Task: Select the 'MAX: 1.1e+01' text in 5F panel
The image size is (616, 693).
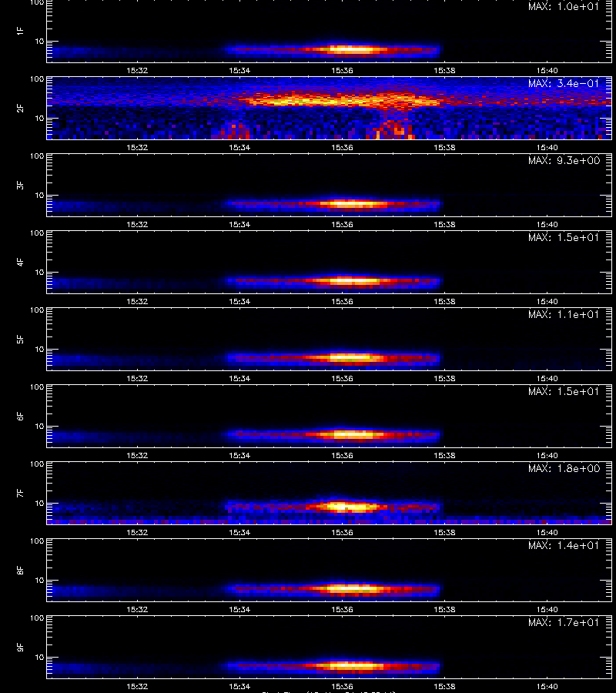Action: [564, 314]
